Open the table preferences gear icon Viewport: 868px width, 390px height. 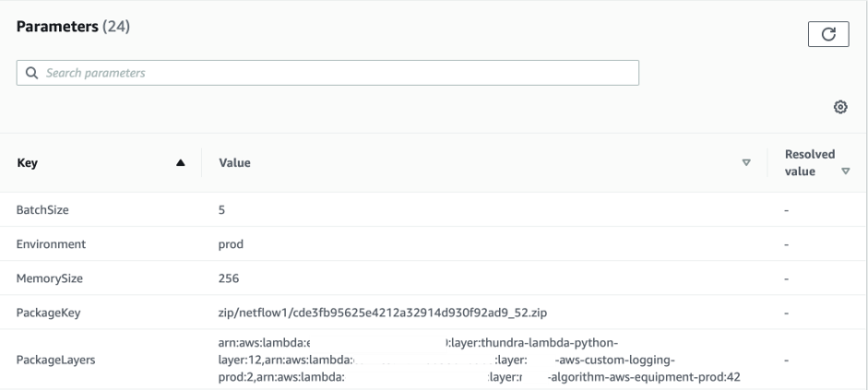(840, 107)
